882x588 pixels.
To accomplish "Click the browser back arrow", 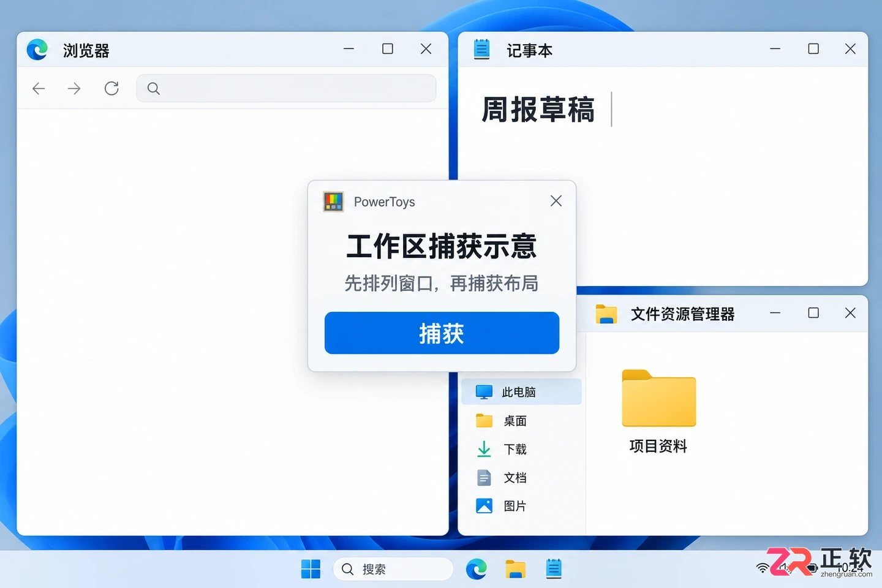I will click(39, 89).
